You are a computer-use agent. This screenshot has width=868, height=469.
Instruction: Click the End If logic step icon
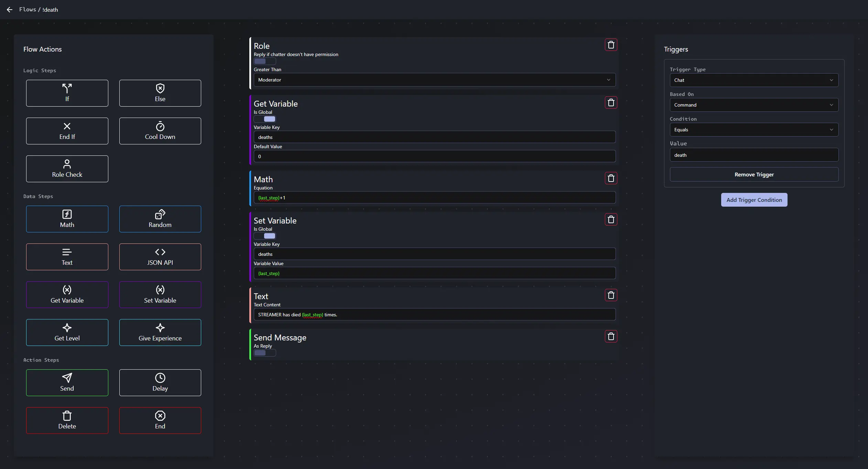point(67,126)
